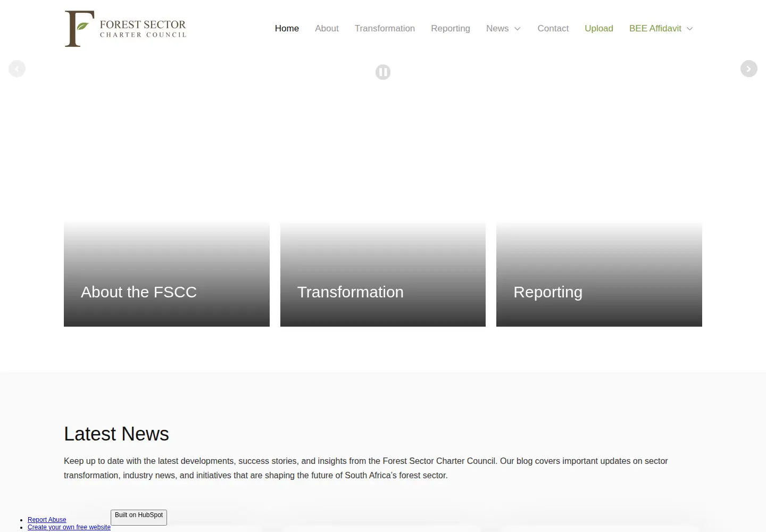Open the Contact page
766x532 pixels.
(553, 29)
